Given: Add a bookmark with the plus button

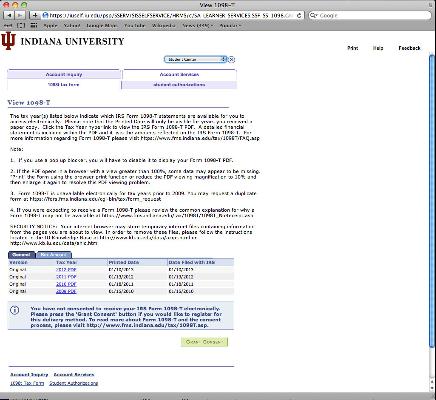Looking at the screenshot, I should click(35, 15).
